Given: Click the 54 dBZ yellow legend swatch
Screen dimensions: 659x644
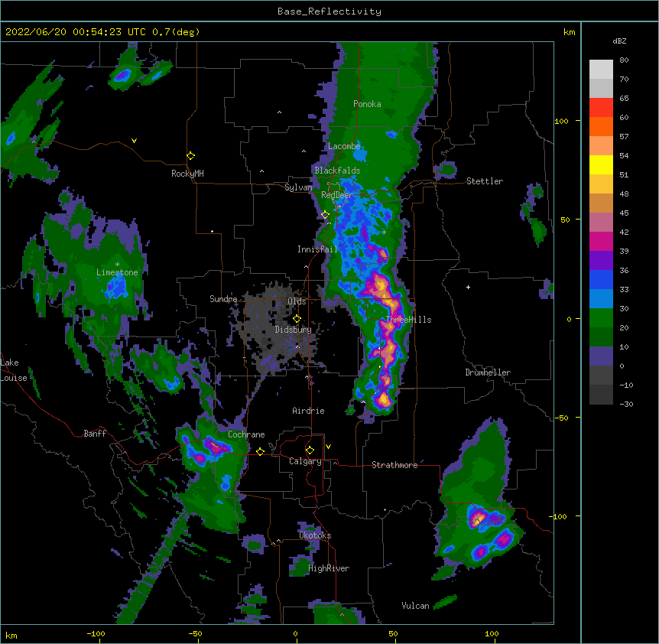Looking at the screenshot, I should coord(601,164).
